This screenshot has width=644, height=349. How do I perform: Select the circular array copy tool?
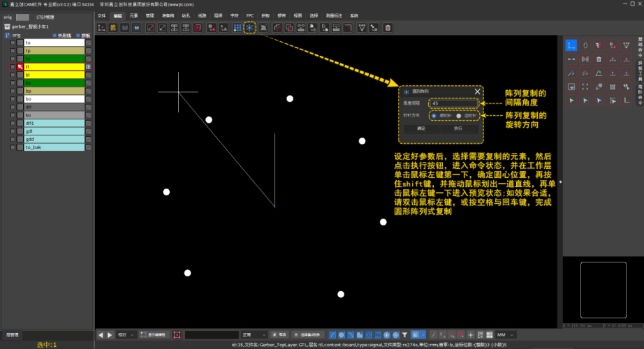[x=249, y=28]
